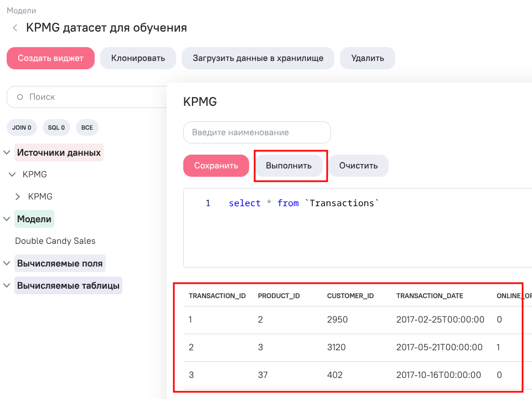Click the Очистить button
This screenshot has width=532, height=399.
[x=358, y=166]
